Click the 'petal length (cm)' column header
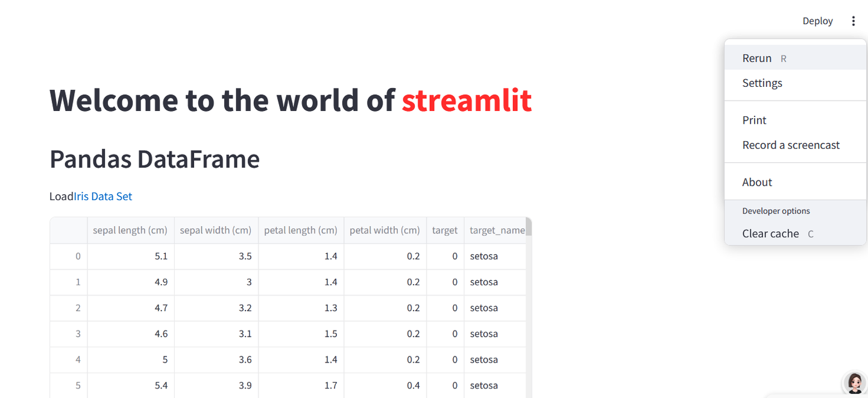The image size is (868, 398). [300, 230]
